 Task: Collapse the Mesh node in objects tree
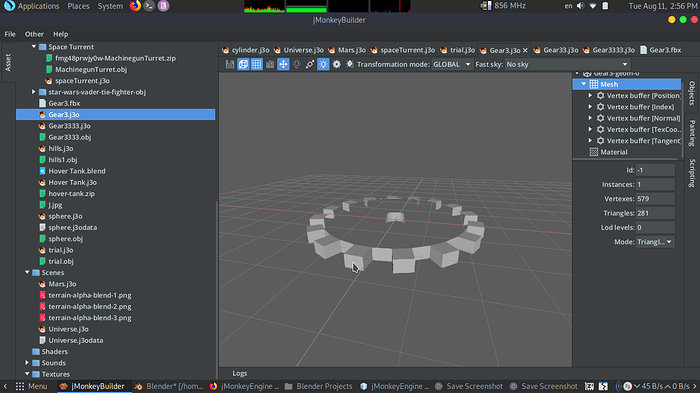583,84
